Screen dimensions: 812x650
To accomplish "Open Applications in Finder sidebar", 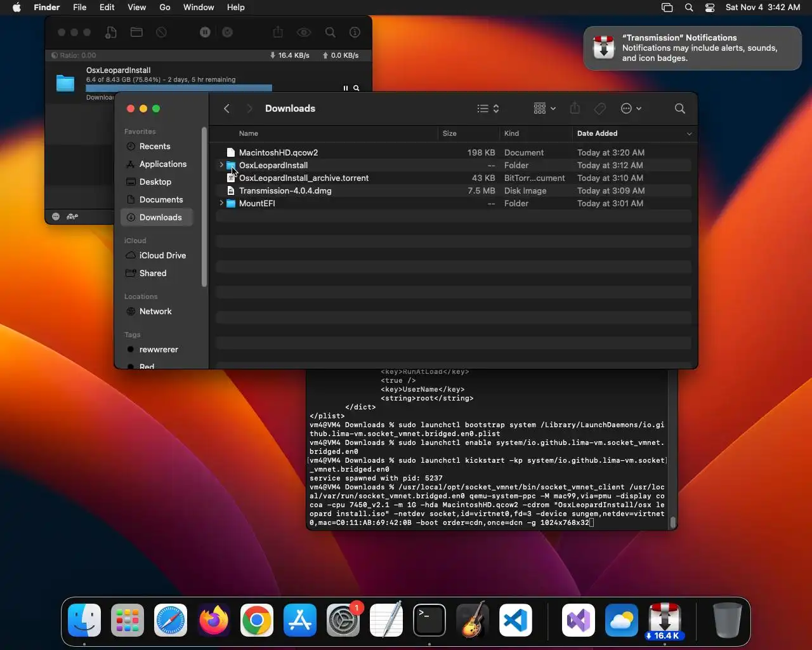I will [156, 164].
